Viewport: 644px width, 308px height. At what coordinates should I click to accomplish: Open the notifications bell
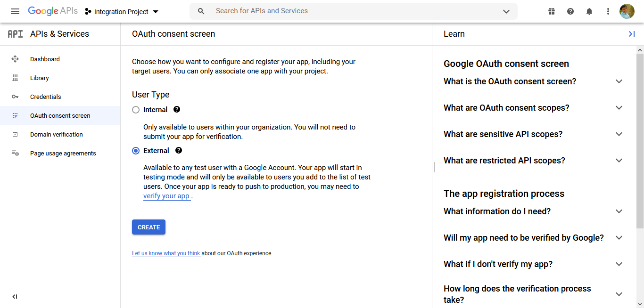click(x=589, y=11)
